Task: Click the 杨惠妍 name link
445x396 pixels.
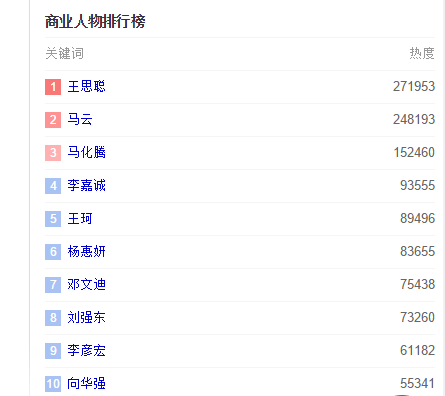Action: (x=86, y=252)
